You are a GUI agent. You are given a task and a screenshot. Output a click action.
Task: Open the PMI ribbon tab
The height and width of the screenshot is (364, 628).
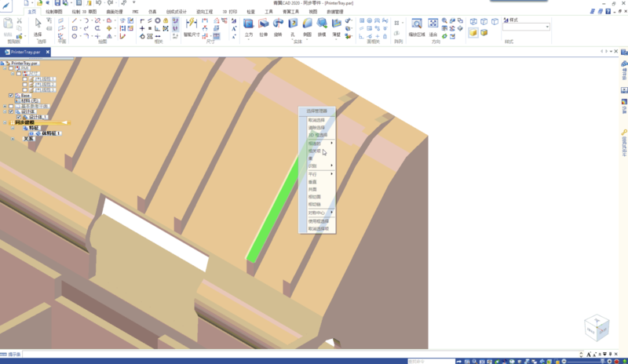[x=135, y=12]
